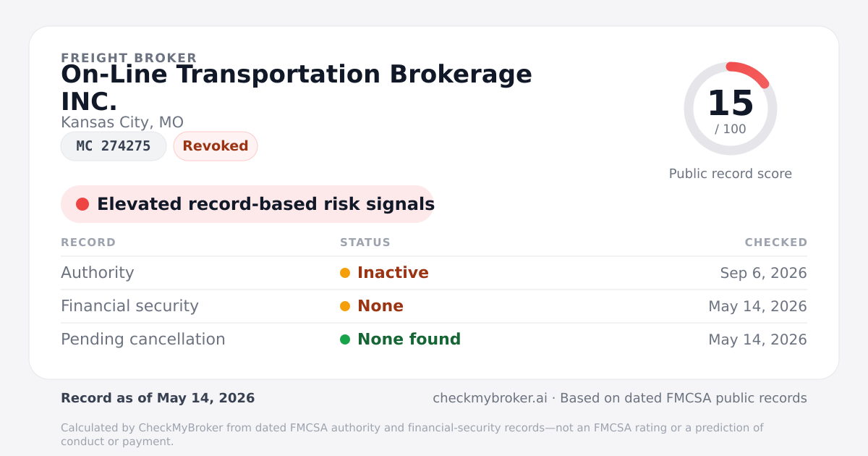Screen dimensions: 868x456
Task: Click the None found status text
Action: [409, 339]
